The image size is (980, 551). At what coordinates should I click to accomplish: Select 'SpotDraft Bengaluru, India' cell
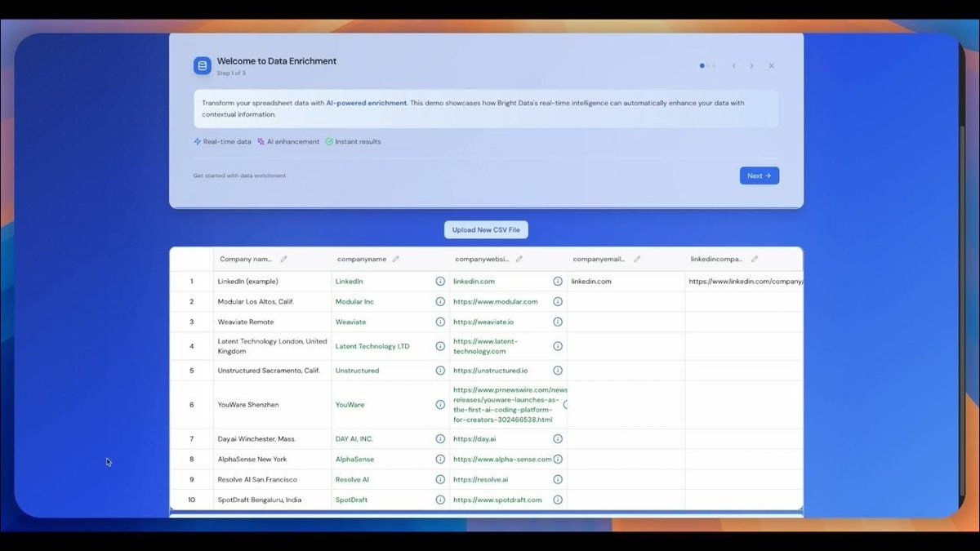272,500
